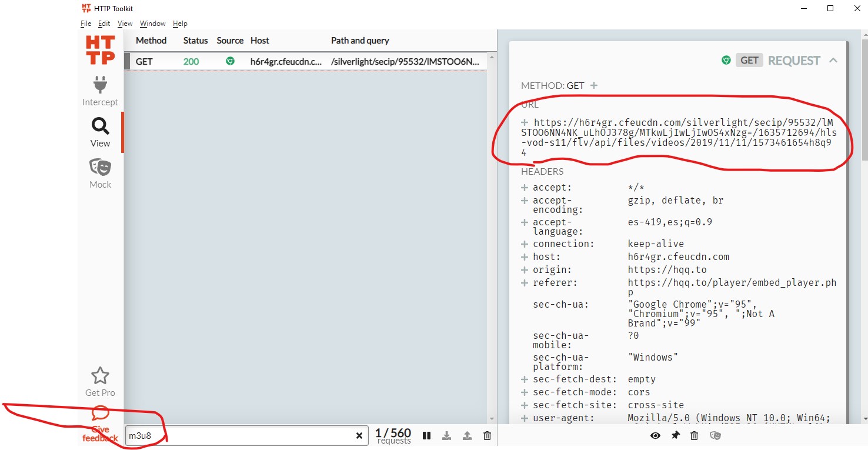Viewport: 868px width, 450px height.
Task: Click the gzip, deflate, br value
Action: [x=676, y=201]
